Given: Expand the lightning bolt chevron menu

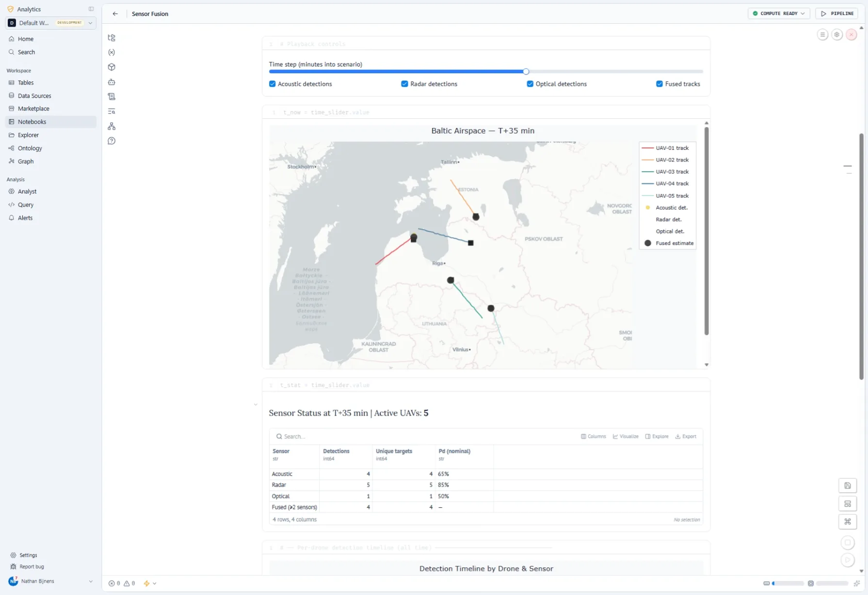Looking at the screenshot, I should point(155,583).
